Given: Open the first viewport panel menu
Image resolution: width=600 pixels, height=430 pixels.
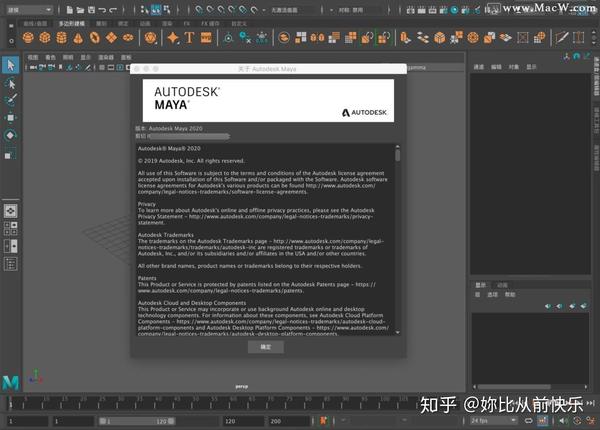Looking at the screenshot, I should point(33,57).
